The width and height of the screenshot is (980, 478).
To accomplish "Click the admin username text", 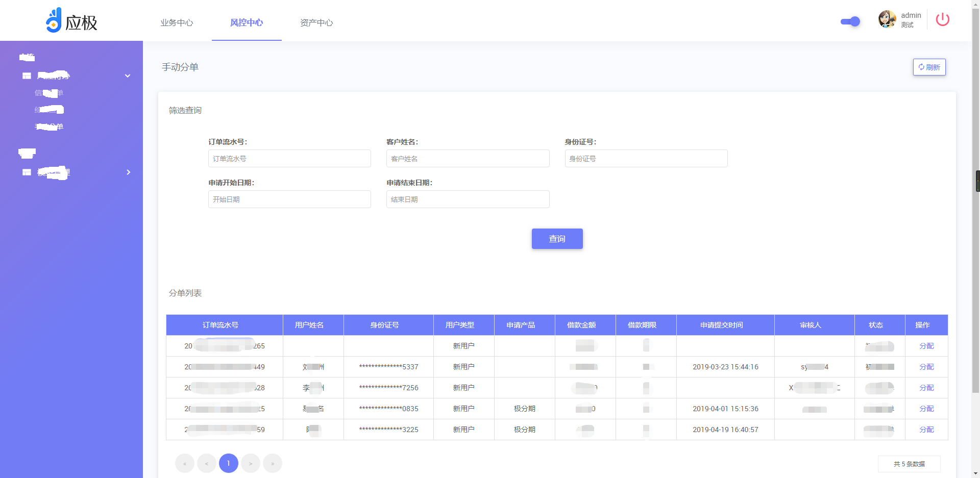I will point(911,15).
